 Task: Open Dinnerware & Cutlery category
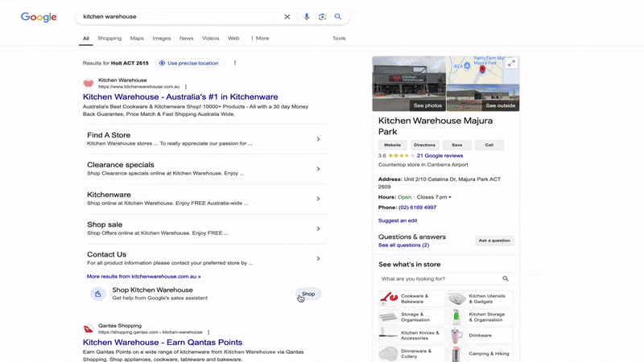click(411, 354)
